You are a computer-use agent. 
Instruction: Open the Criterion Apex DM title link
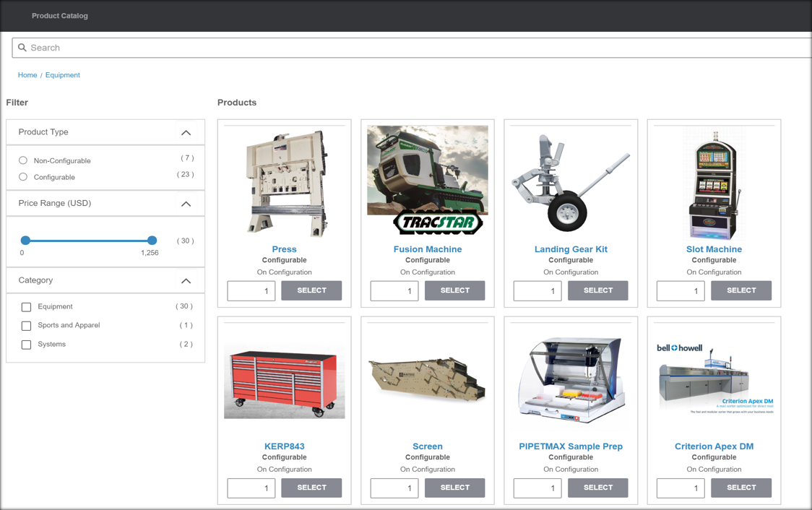(714, 446)
